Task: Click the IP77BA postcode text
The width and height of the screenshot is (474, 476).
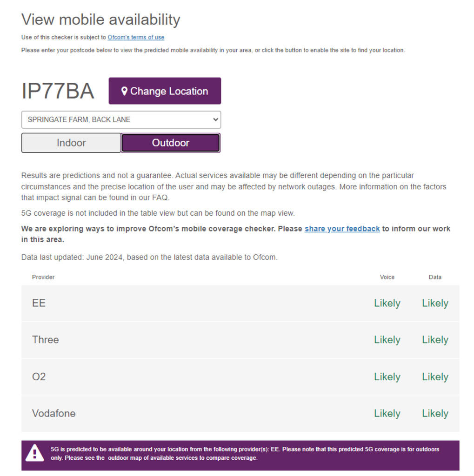Action: 58,91
